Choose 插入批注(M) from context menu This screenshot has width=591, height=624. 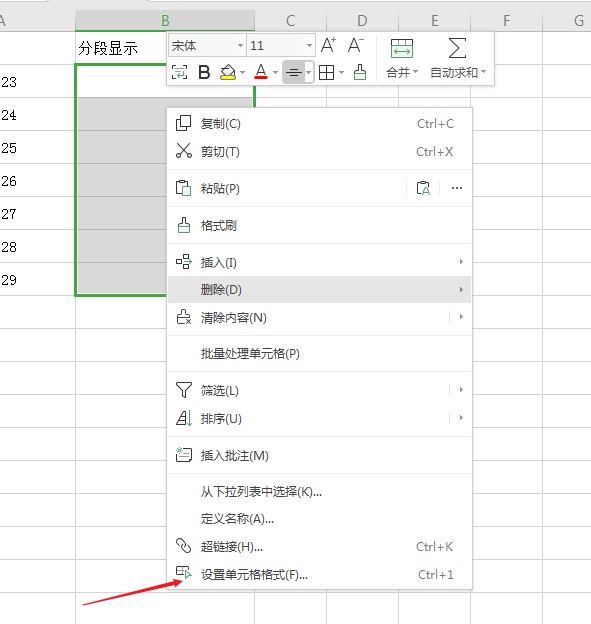pos(320,455)
